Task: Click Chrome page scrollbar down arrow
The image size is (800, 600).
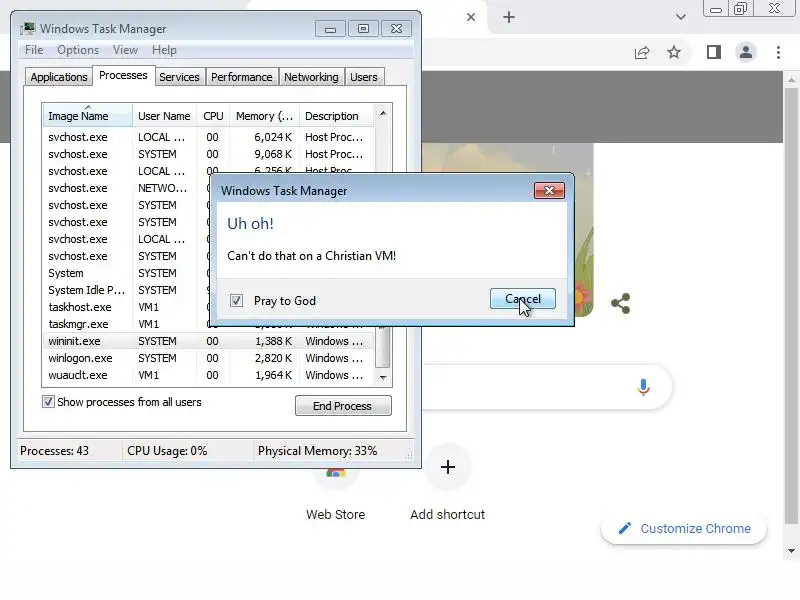Action: click(x=791, y=551)
